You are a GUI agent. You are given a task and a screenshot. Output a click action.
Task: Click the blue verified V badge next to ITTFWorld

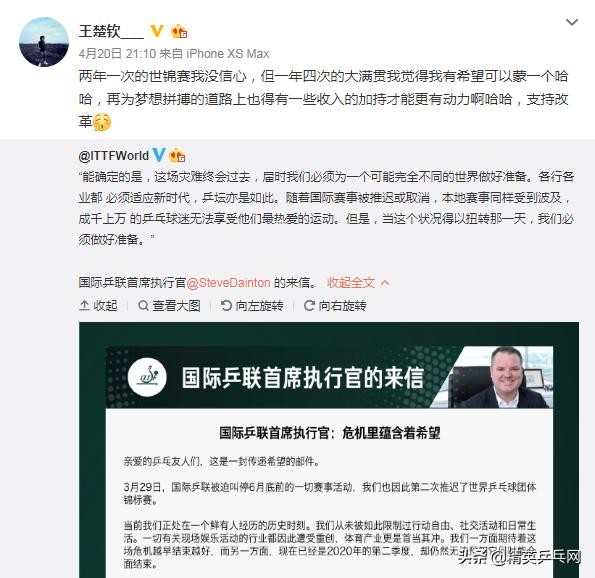click(159, 155)
